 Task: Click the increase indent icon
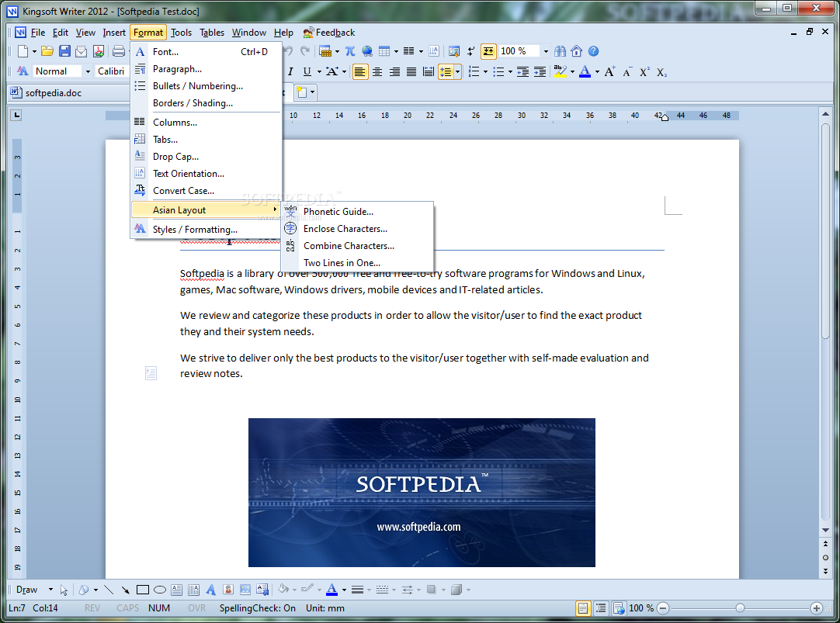[x=540, y=71]
